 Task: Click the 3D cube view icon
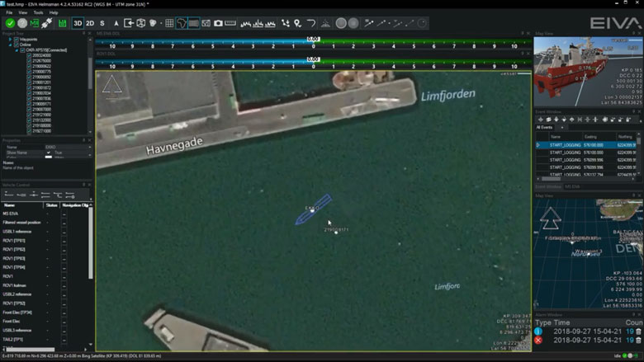click(141, 23)
